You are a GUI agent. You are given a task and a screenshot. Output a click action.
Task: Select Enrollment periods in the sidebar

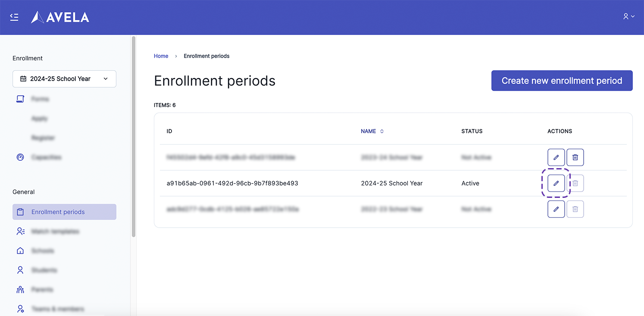pos(64,212)
